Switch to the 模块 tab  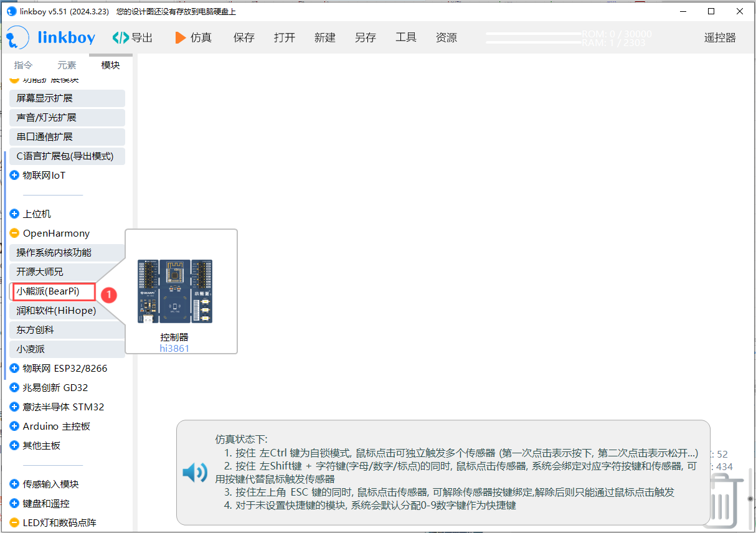click(x=110, y=65)
